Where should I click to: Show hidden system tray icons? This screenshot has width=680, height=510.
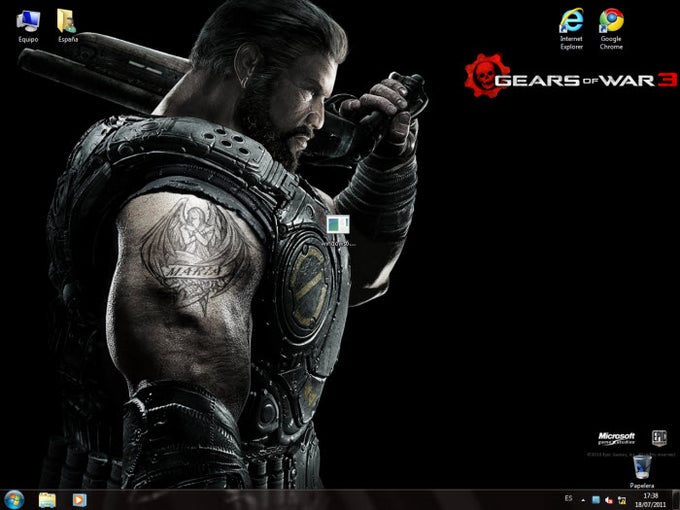pyautogui.click(x=583, y=500)
